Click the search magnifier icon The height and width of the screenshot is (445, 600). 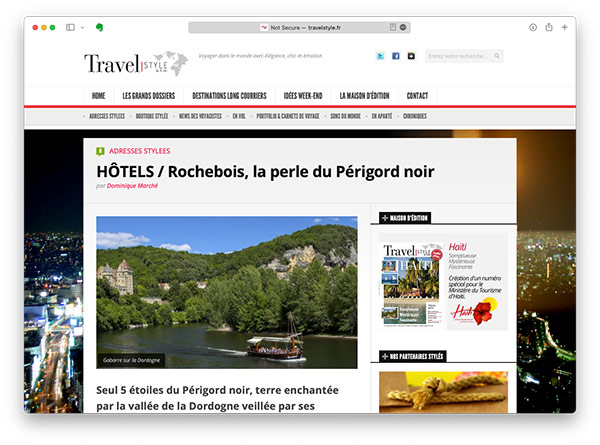click(497, 56)
